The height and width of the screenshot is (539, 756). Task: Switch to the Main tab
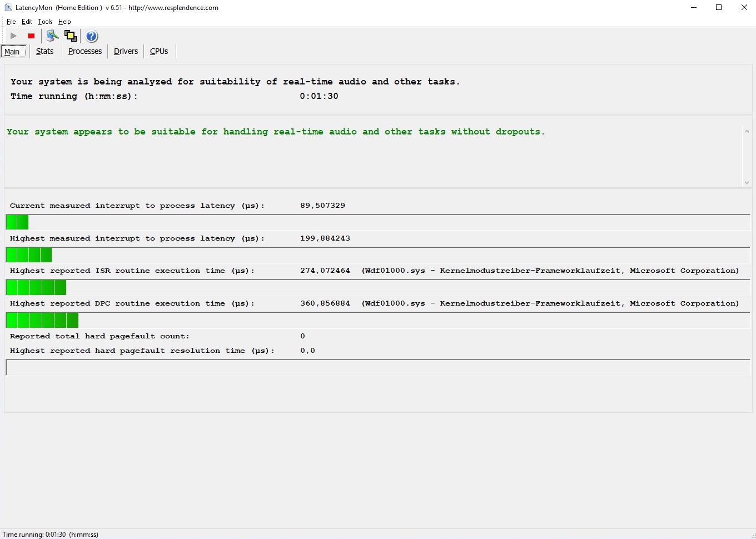[x=12, y=52]
